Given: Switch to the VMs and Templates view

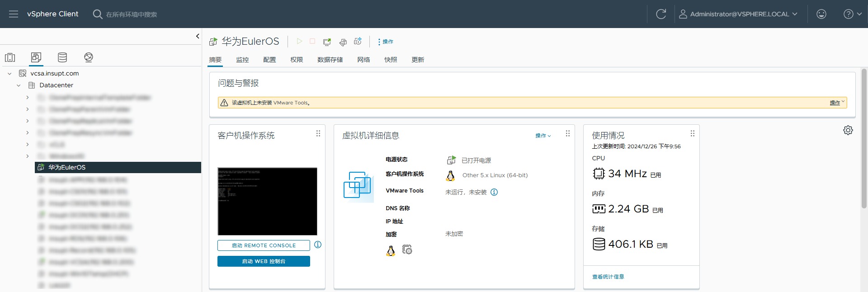Looking at the screenshot, I should tap(36, 57).
